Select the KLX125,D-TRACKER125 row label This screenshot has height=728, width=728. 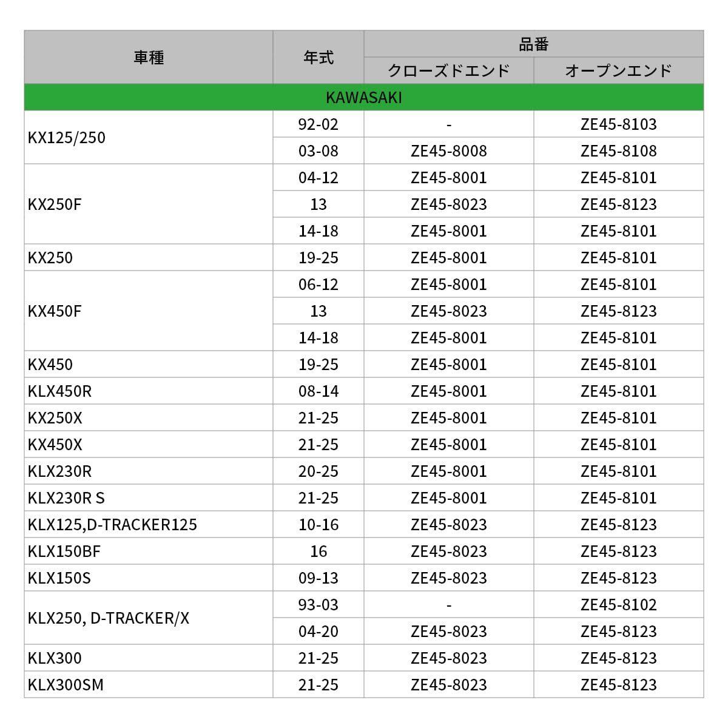coord(112,525)
